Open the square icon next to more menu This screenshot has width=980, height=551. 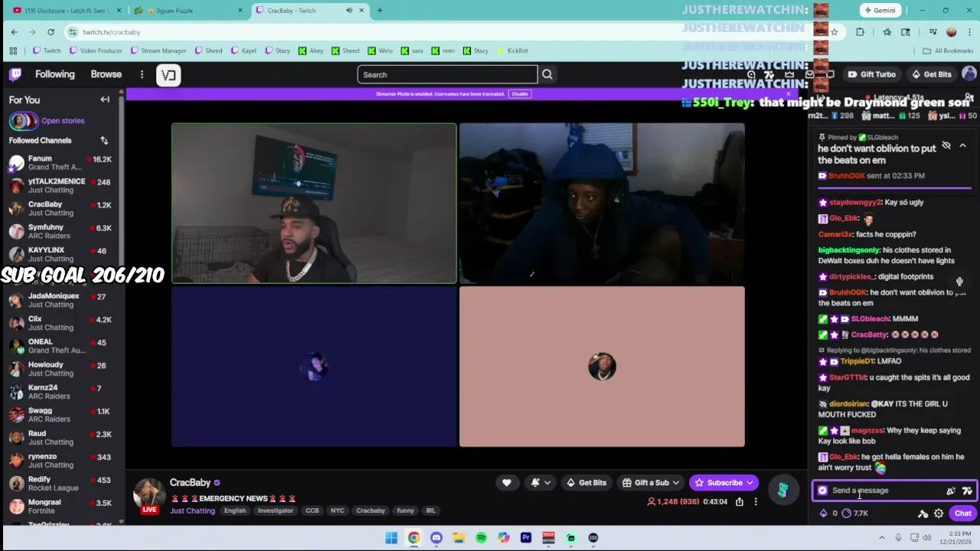(x=168, y=74)
